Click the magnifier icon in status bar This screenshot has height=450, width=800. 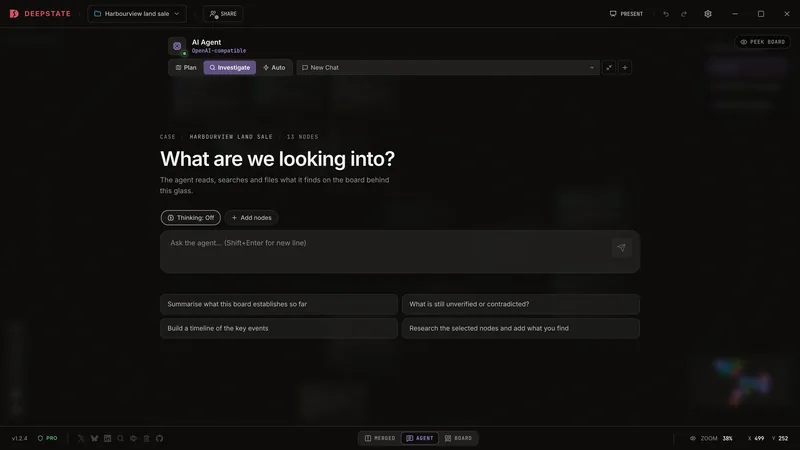pyautogui.click(x=120, y=438)
